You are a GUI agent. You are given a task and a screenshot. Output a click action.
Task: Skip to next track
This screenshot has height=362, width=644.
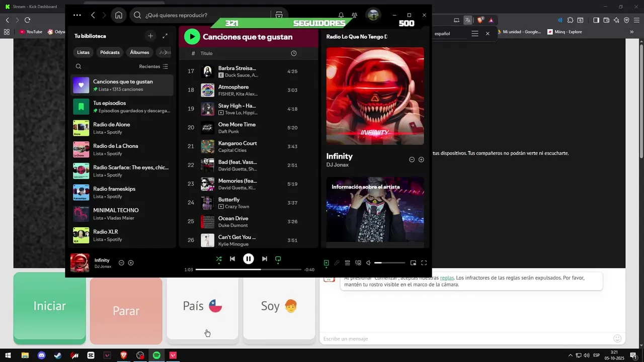[265, 259]
